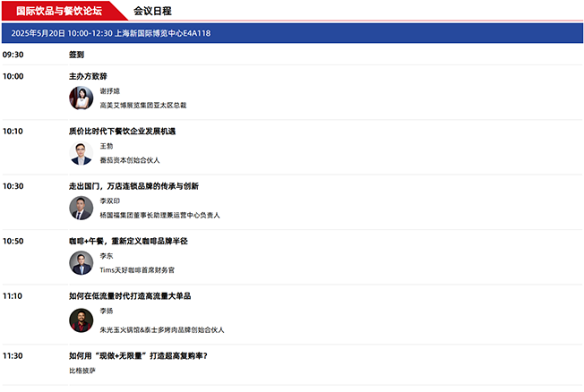
Task: Open session 如何用“现做+无限量”打造超高复购率
Action: pos(138,355)
